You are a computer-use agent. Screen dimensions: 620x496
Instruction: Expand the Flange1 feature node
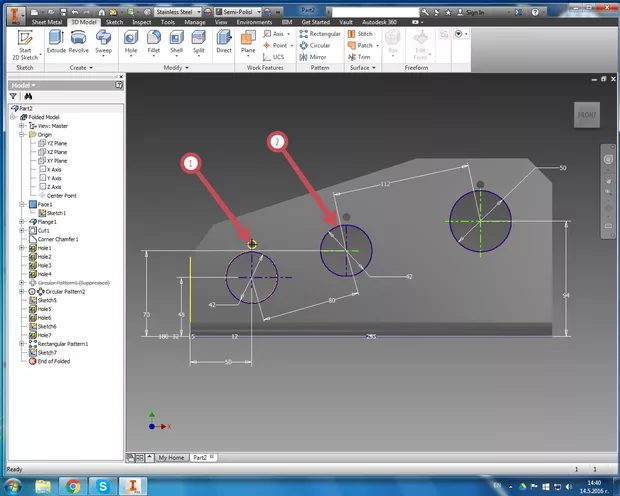coord(22,221)
